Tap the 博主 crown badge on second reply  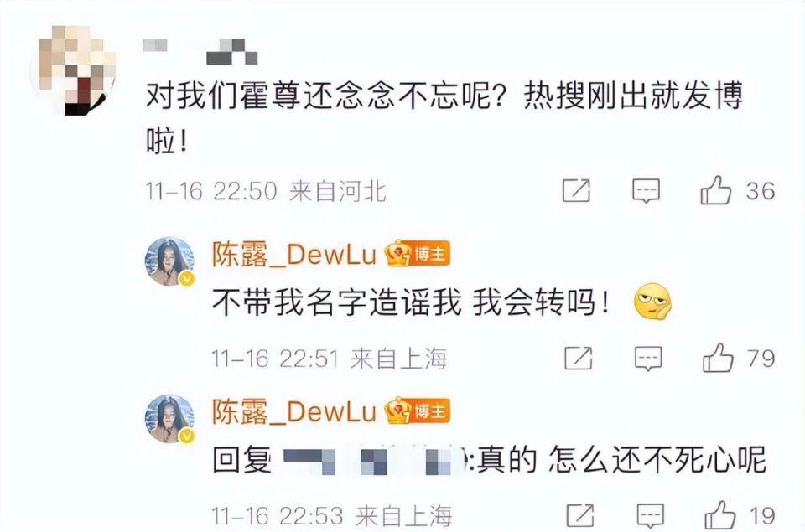point(418,411)
